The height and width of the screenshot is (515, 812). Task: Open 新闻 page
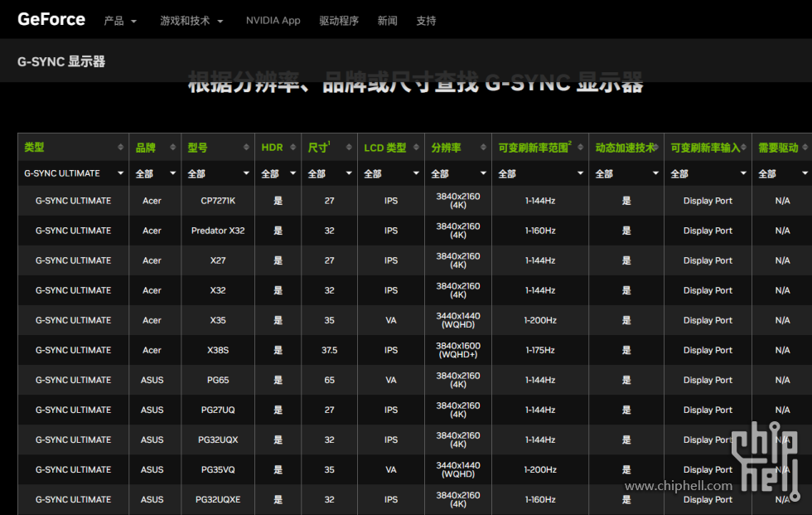pos(388,21)
